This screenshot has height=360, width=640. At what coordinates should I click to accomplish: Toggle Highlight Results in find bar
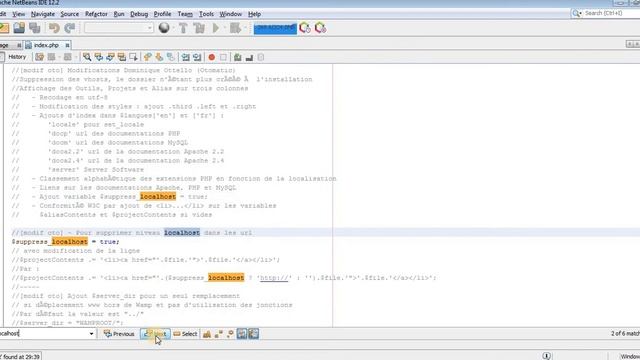242,334
